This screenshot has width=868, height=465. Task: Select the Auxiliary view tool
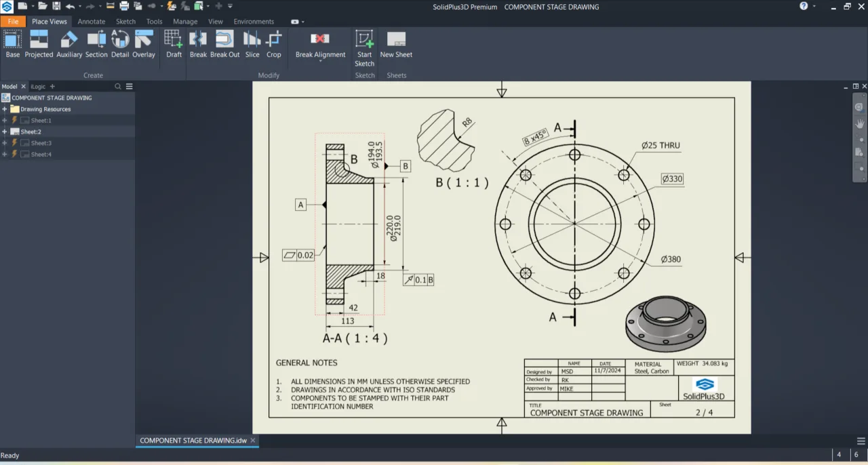pos(69,44)
